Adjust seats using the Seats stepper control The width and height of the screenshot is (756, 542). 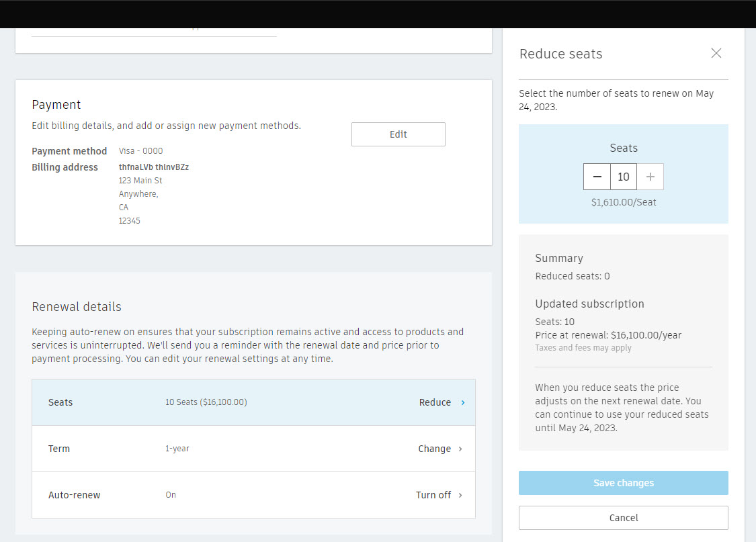[x=623, y=177]
